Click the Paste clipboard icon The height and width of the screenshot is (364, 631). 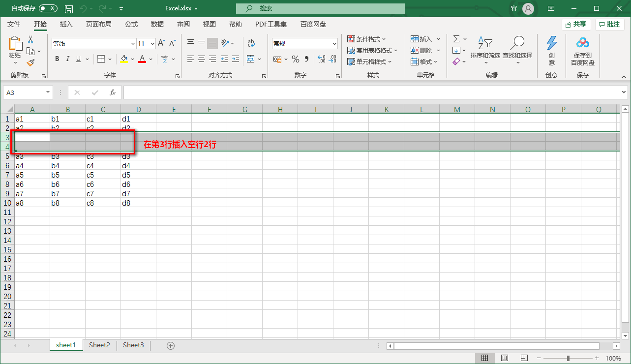coord(15,43)
